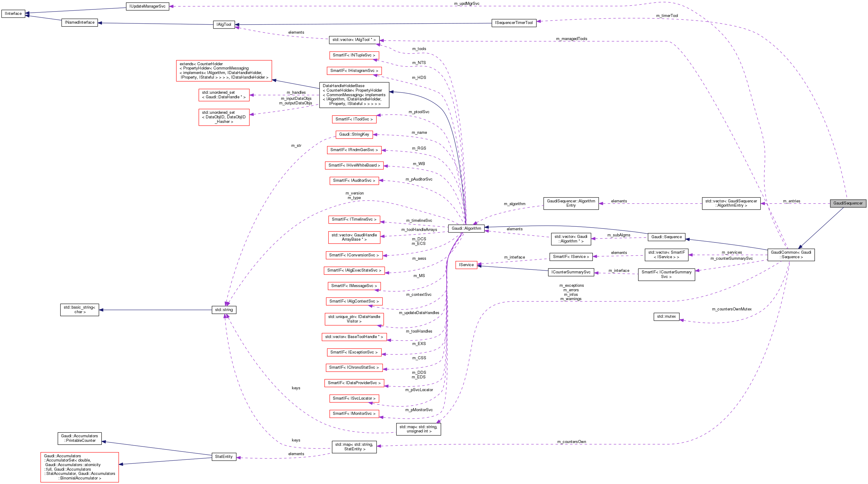Open the SmartIF< IService > node

pos(571,257)
